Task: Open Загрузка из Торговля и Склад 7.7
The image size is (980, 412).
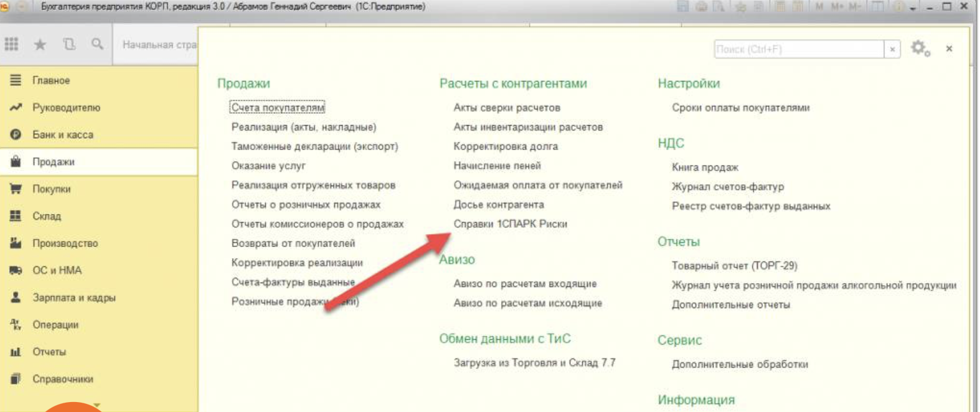Action: point(534,363)
